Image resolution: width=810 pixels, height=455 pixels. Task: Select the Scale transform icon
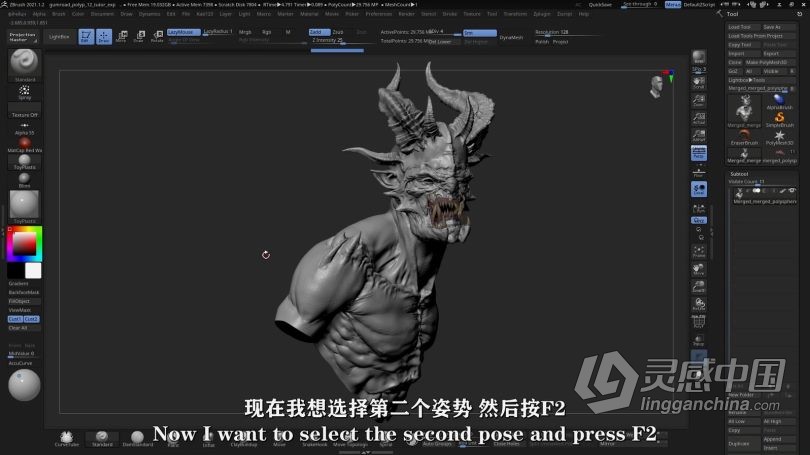click(139, 36)
